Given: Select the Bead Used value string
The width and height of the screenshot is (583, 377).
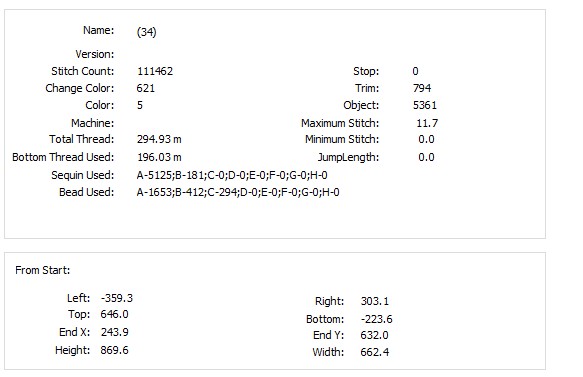Looking at the screenshot, I should pyautogui.click(x=238, y=193).
